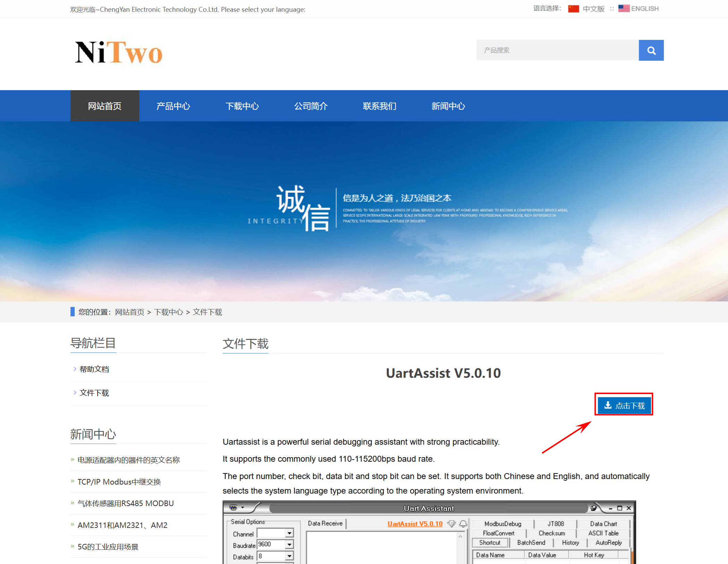Open 产品中心 in the navigation bar
Viewport: 728px width, 564px height.
173,106
